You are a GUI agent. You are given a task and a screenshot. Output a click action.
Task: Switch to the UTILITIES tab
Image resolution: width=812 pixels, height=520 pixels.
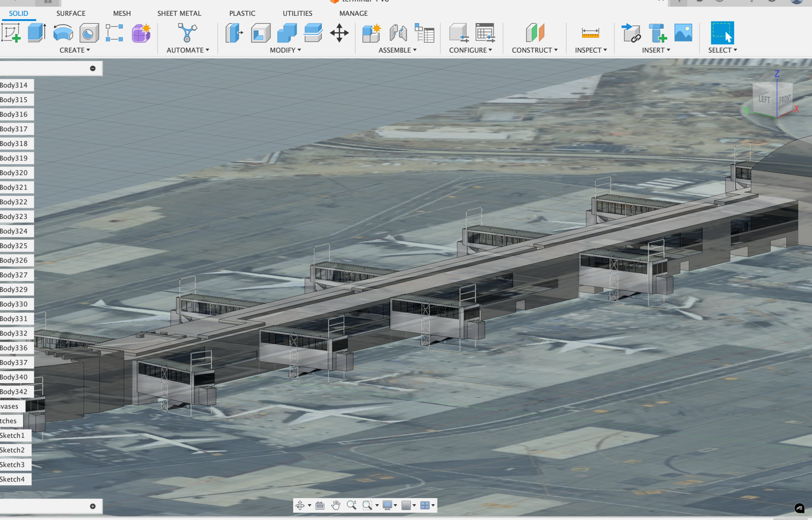pos(297,13)
